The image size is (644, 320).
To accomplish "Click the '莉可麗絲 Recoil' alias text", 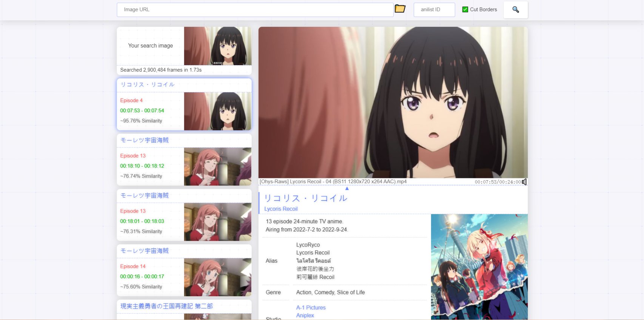I will tap(315, 277).
